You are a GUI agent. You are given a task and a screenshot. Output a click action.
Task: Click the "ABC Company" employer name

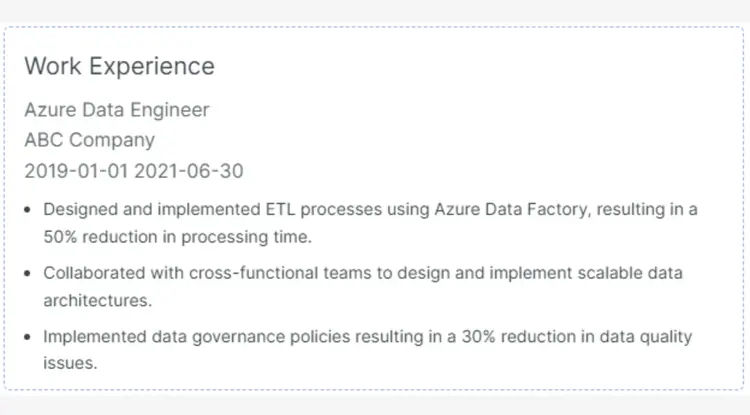coord(89,140)
